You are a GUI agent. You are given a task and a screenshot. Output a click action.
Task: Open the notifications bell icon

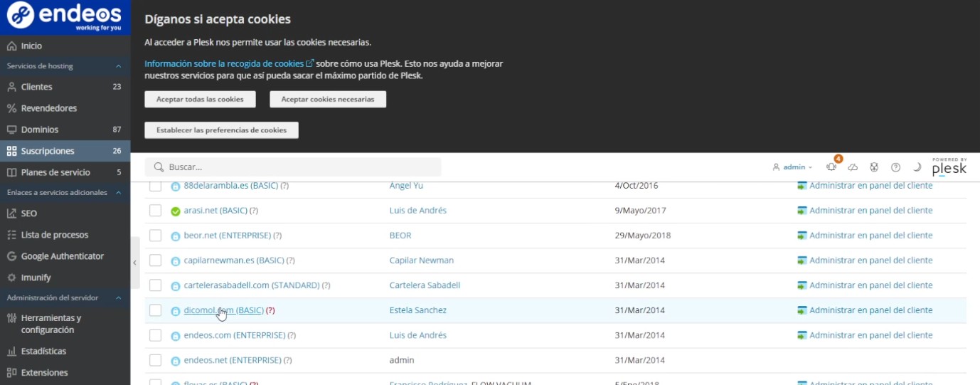click(x=831, y=167)
